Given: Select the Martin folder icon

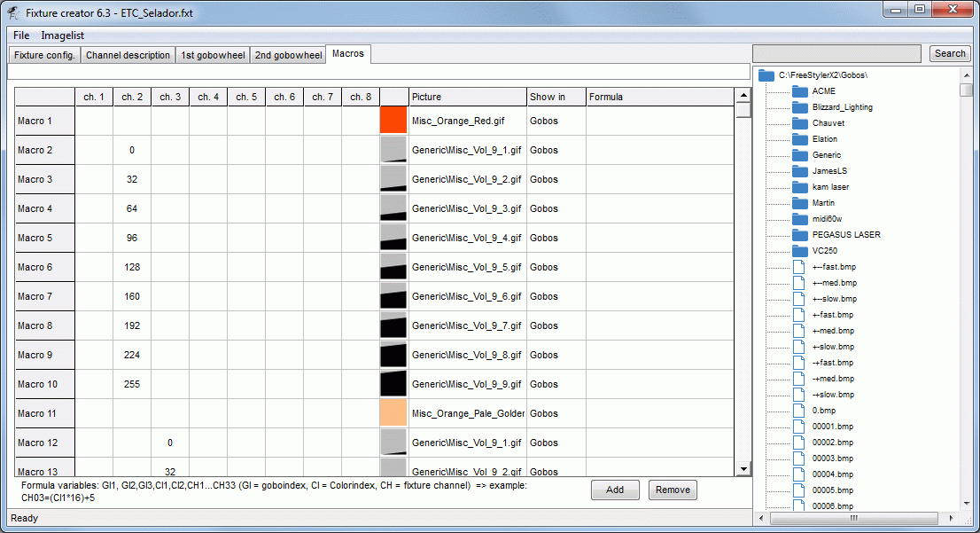Looking at the screenshot, I should 800,203.
